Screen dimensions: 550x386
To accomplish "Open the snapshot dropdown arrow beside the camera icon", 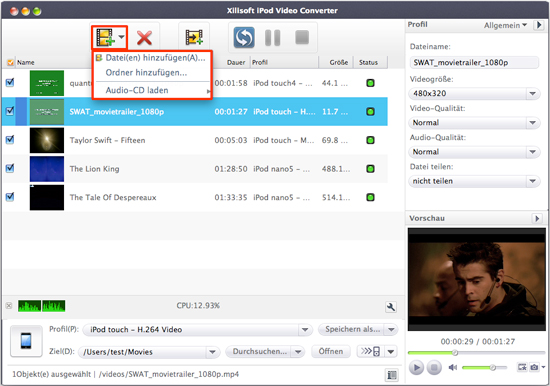I will [543, 367].
